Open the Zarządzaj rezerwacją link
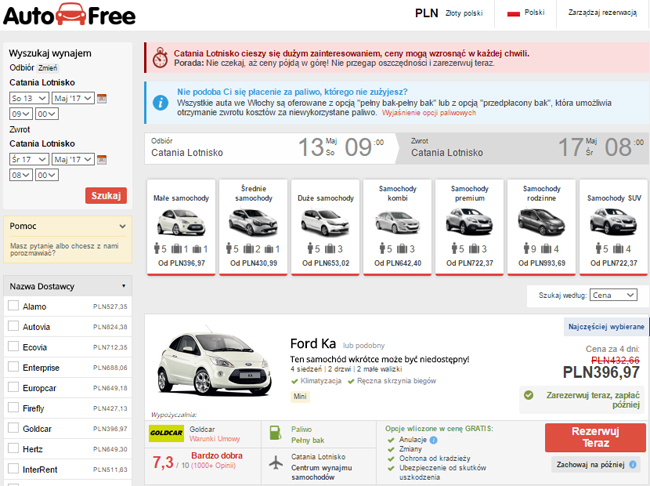Image resolution: width=650 pixels, height=486 pixels. pos(604,14)
